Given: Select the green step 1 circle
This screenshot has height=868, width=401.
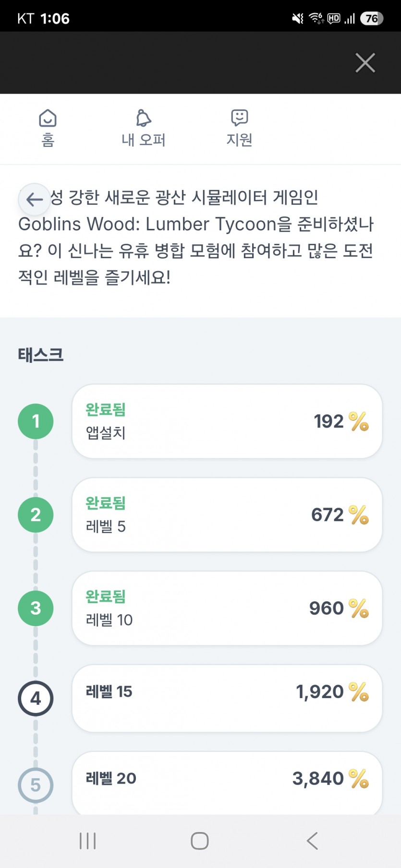Looking at the screenshot, I should [x=36, y=421].
